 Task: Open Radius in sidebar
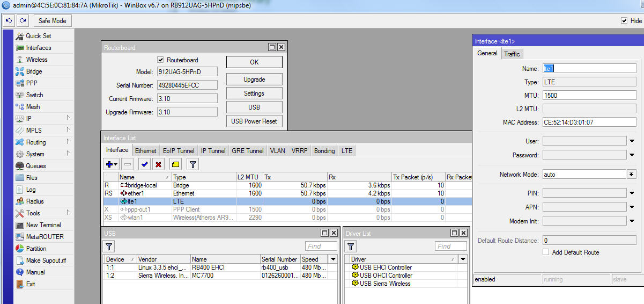(x=35, y=201)
